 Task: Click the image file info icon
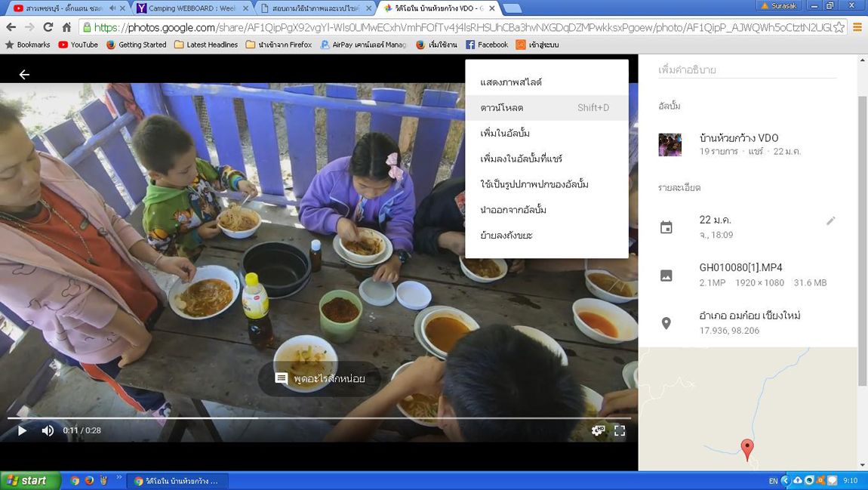point(666,275)
